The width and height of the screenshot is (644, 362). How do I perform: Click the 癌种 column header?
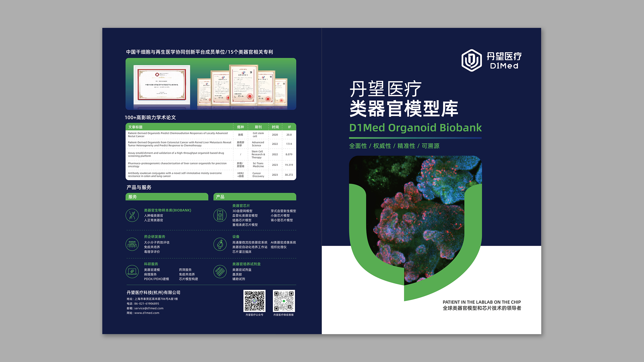click(240, 127)
